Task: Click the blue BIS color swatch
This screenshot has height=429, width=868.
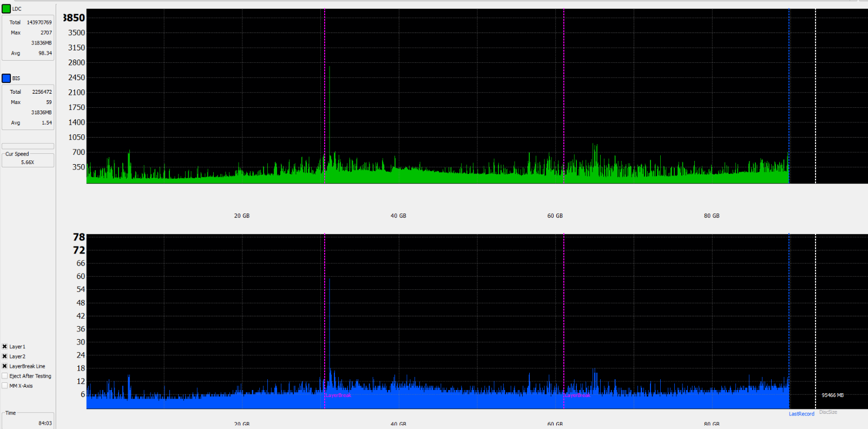Action: pos(6,78)
